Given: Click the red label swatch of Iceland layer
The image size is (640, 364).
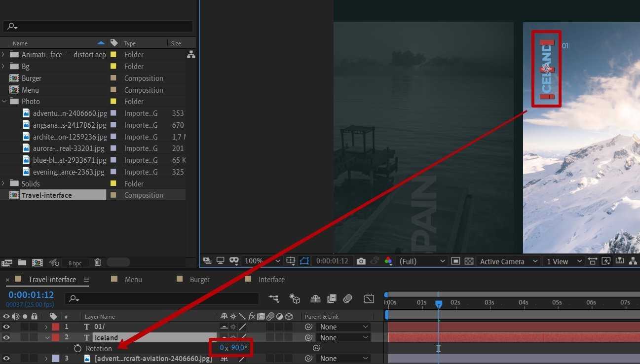Looking at the screenshot, I should [x=55, y=338].
